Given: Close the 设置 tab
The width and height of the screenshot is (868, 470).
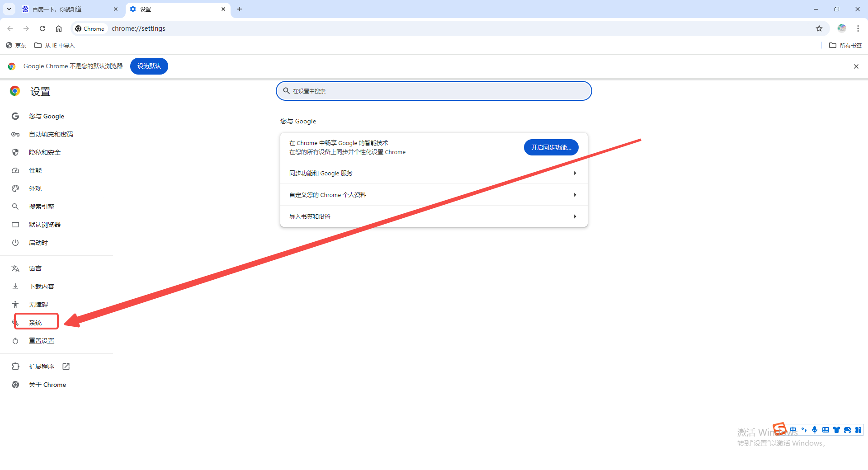Looking at the screenshot, I should 223,9.
